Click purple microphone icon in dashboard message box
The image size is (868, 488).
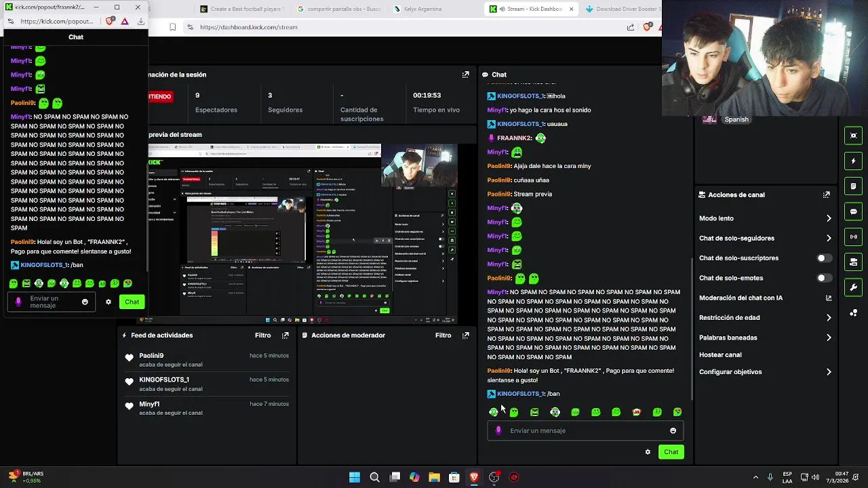pyautogui.click(x=498, y=430)
